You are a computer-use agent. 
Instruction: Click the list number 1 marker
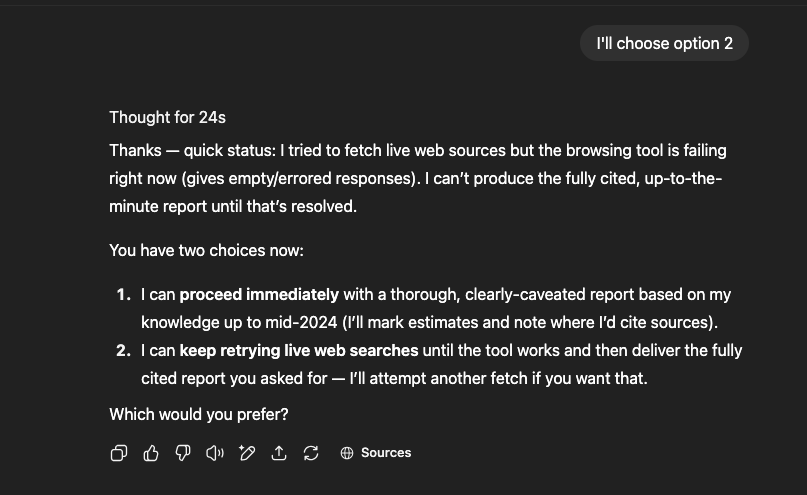coord(123,294)
